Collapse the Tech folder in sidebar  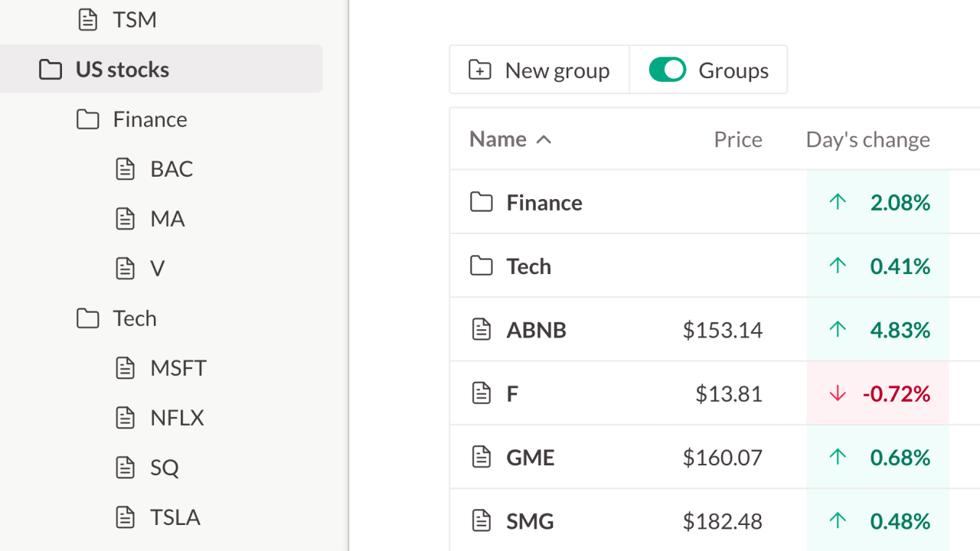click(88, 318)
